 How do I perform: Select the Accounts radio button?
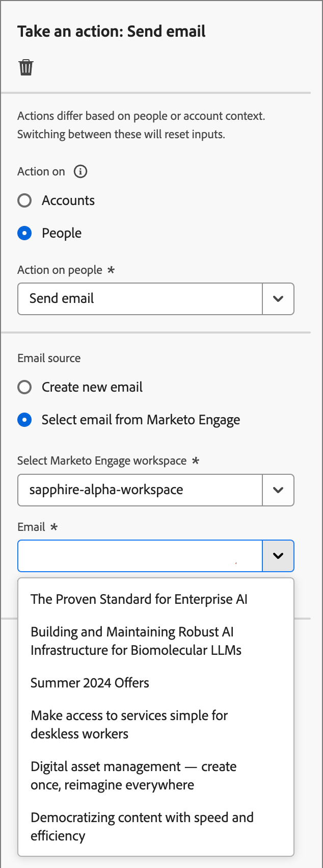(24, 200)
